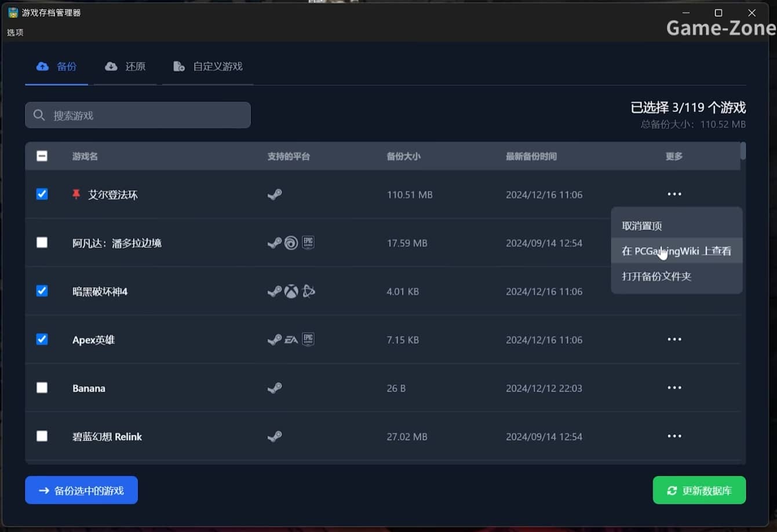Click the cloud upload icon on the 备份 tab
Image resolution: width=777 pixels, height=532 pixels.
click(42, 66)
